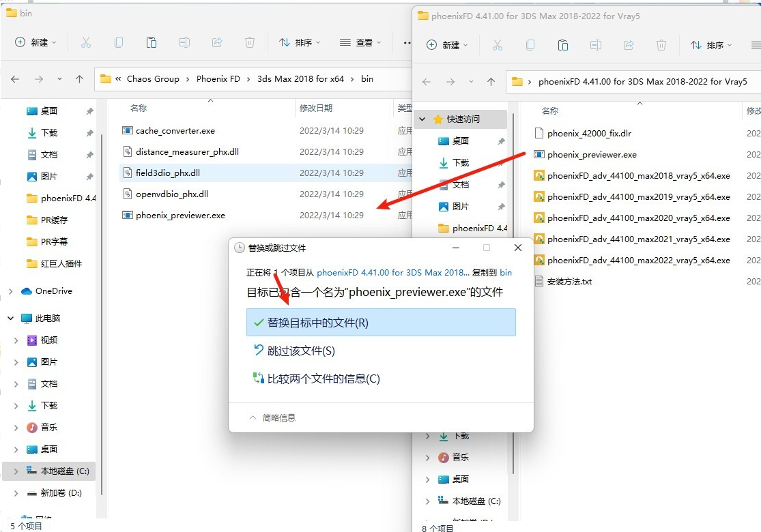761x532 pixels.
Task: Click the delete trash icon in phoenixFD window
Action: (661, 45)
